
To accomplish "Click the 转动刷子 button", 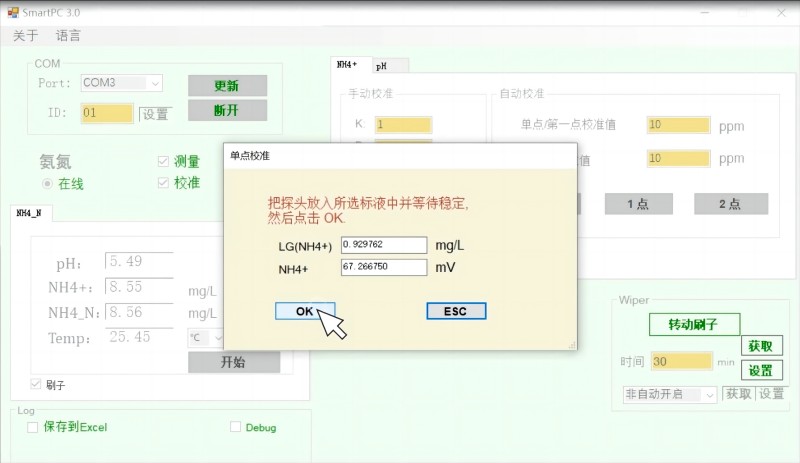I will (x=694, y=324).
